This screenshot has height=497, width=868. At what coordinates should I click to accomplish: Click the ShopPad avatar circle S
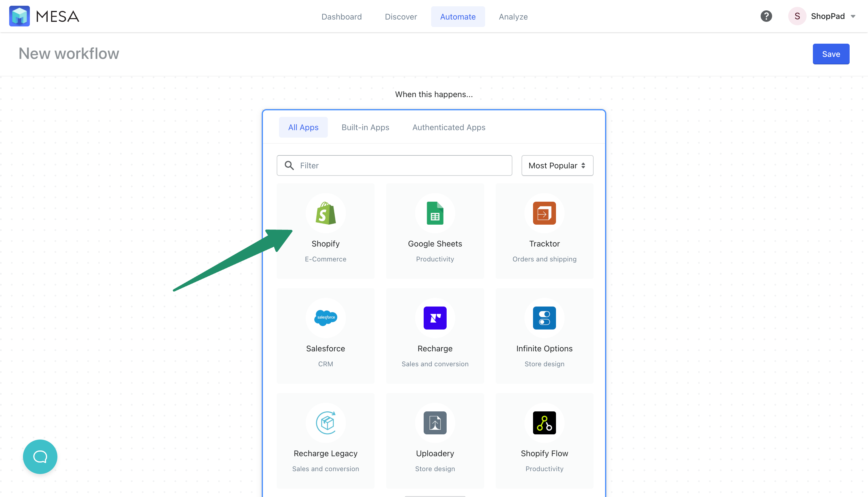797,16
